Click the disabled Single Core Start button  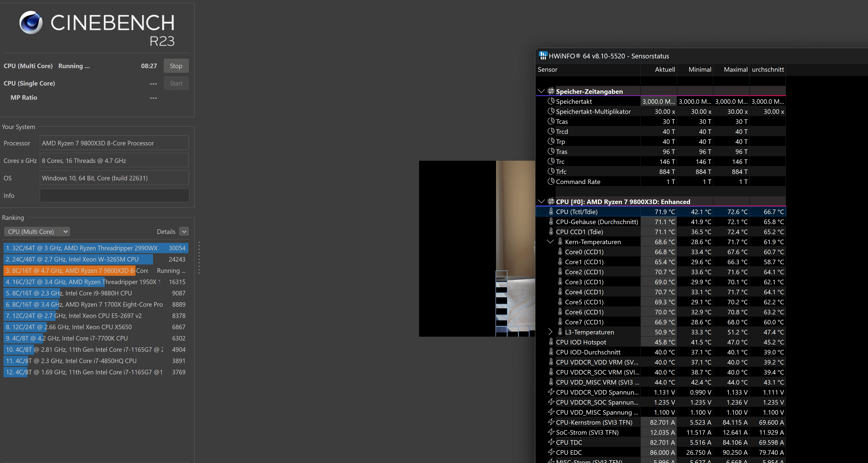pos(176,83)
